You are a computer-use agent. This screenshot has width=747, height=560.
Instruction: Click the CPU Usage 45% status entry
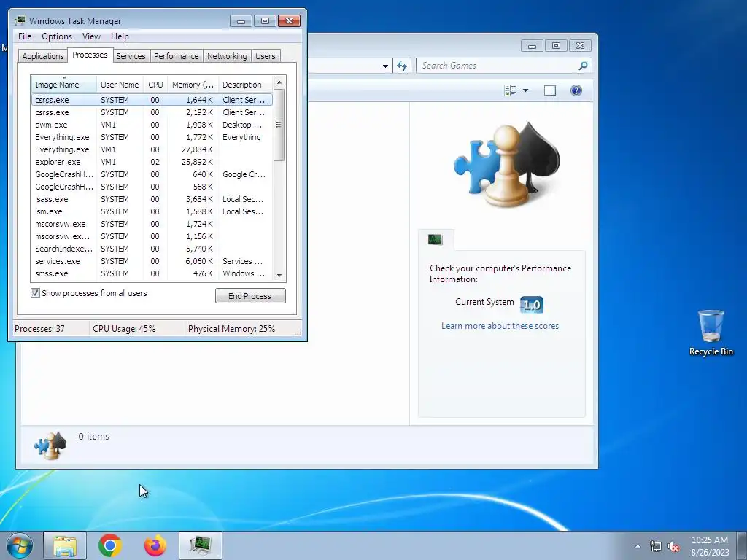[x=124, y=329]
